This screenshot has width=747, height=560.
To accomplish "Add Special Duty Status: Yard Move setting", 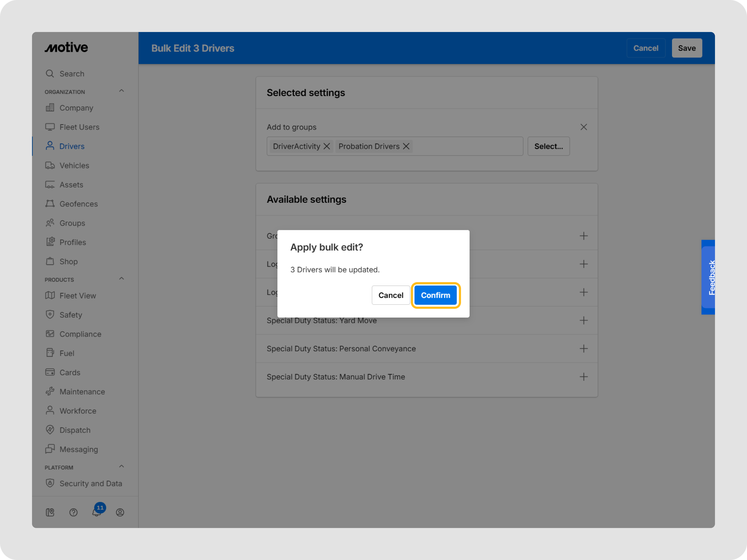I will click(x=583, y=320).
